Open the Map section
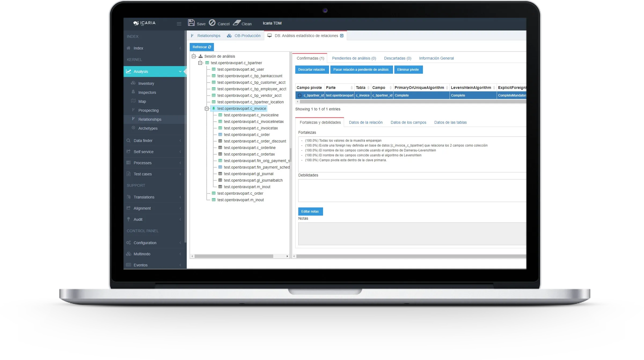This screenshot has height=360, width=644. (x=142, y=101)
